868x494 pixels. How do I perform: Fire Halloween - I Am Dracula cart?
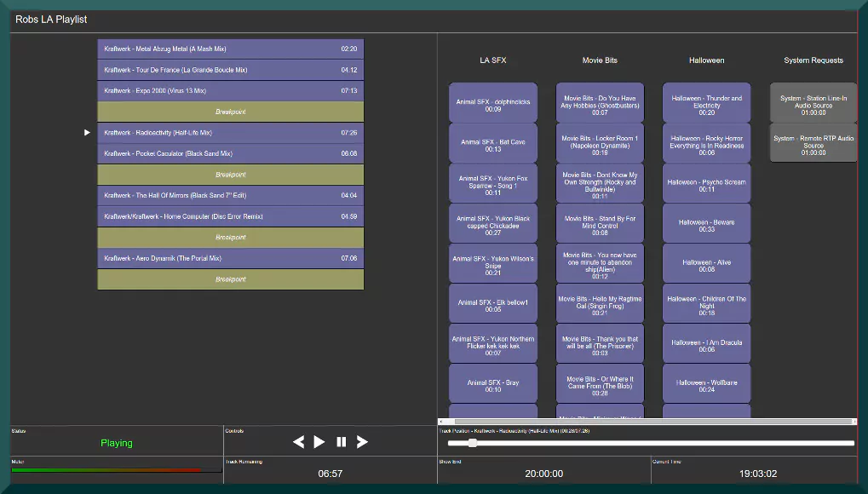(x=706, y=343)
